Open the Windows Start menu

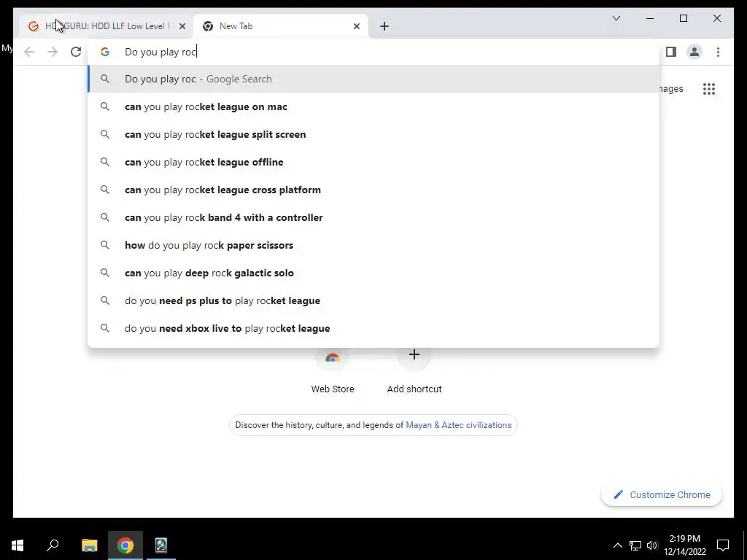tap(18, 545)
